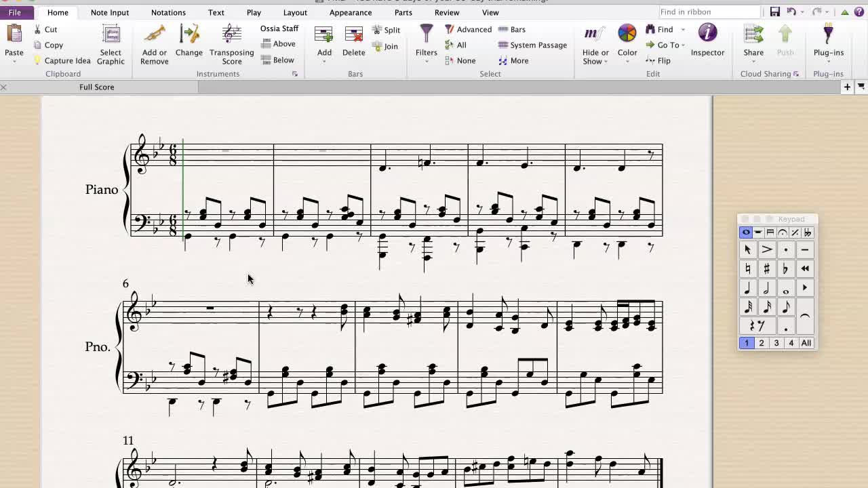The width and height of the screenshot is (868, 488).
Task: Switch to the Play tab
Action: pos(254,12)
